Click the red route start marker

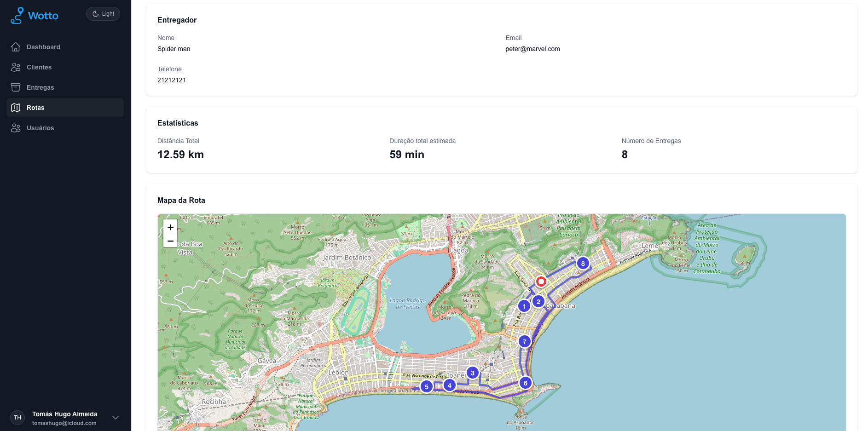coord(541,281)
